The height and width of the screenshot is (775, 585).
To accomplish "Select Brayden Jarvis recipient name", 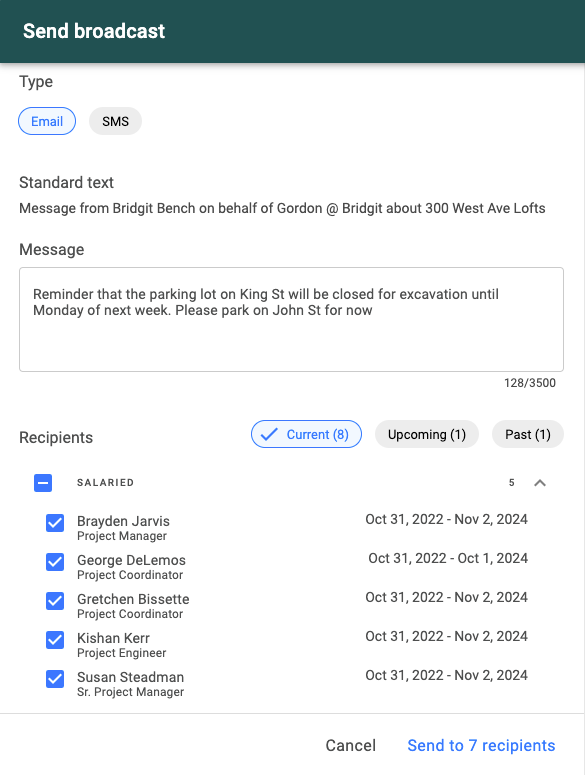I will (x=123, y=521).
